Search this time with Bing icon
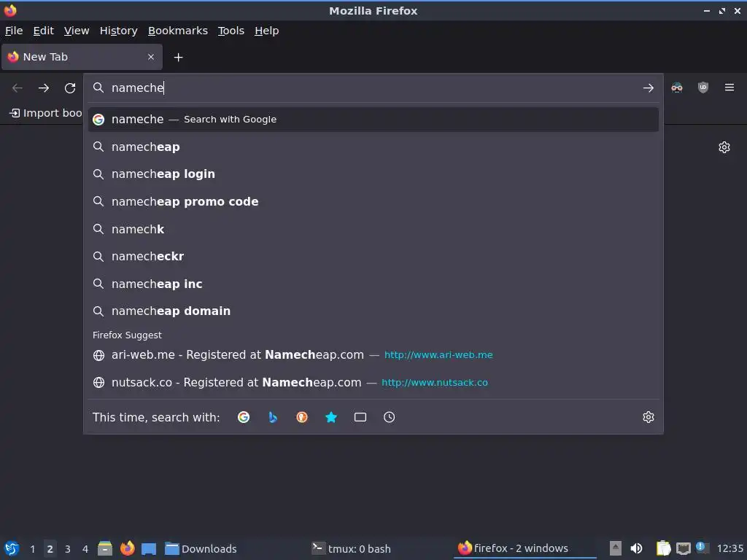Image resolution: width=747 pixels, height=560 pixels. coord(273,417)
